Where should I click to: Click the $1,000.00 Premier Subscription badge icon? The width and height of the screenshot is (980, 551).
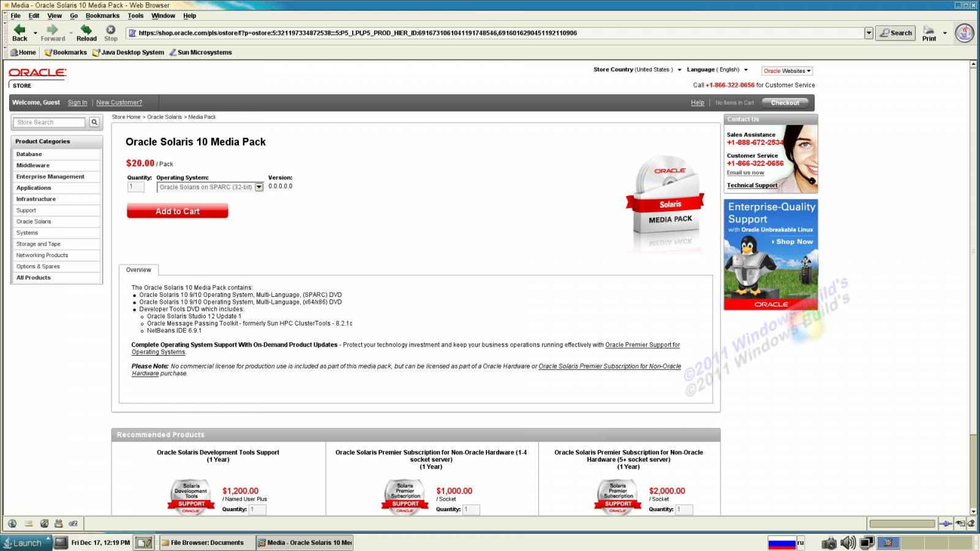(x=405, y=497)
